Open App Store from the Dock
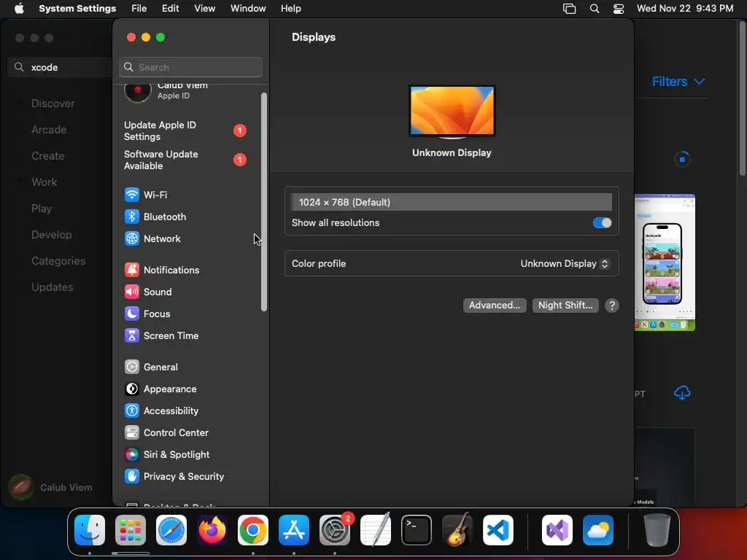This screenshot has height=560, width=747. coord(294,530)
